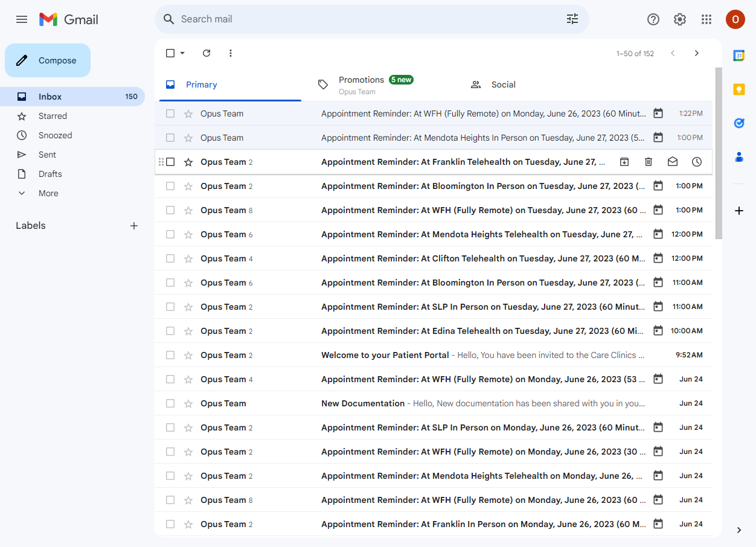Open Google Calendar side panel
Viewport: 756px width, 547px height.
(x=739, y=56)
